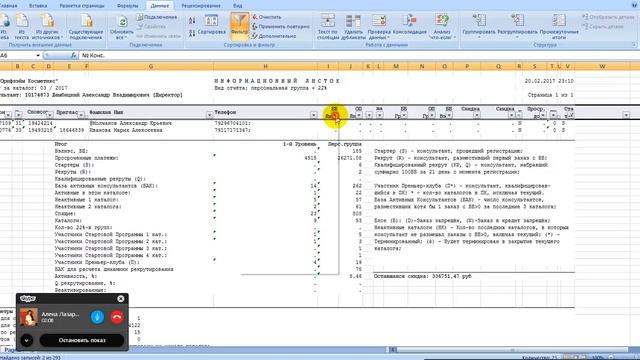
Task: Open filter dropdown of 'Пригласил' column
Action: click(81, 116)
